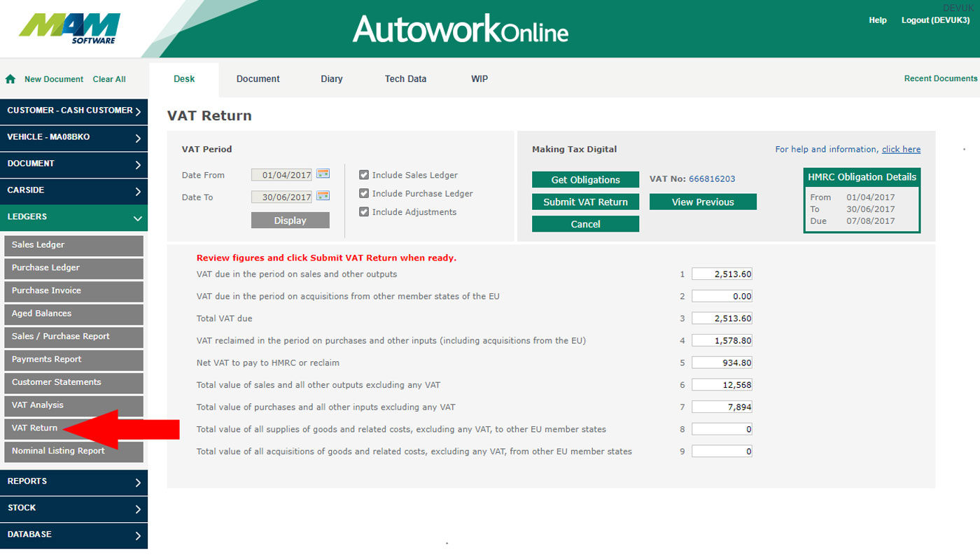
Task: Uncheck Include Sales Ledger checkbox
Action: (x=364, y=175)
